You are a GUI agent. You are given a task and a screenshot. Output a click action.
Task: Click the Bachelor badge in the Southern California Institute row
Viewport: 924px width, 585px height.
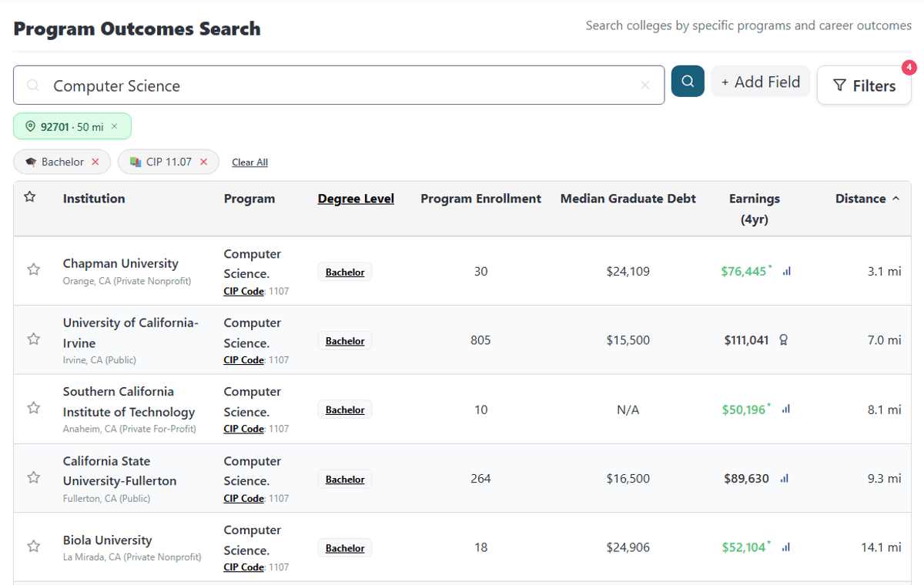point(345,409)
